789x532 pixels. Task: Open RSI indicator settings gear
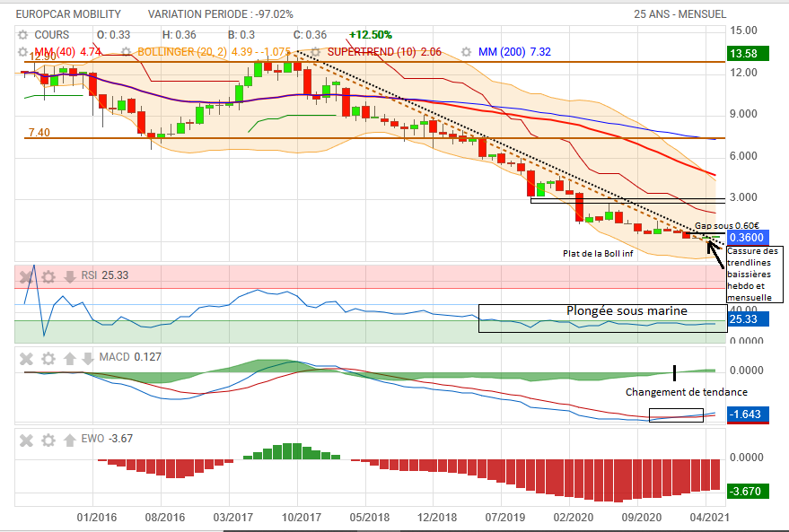[x=48, y=276]
